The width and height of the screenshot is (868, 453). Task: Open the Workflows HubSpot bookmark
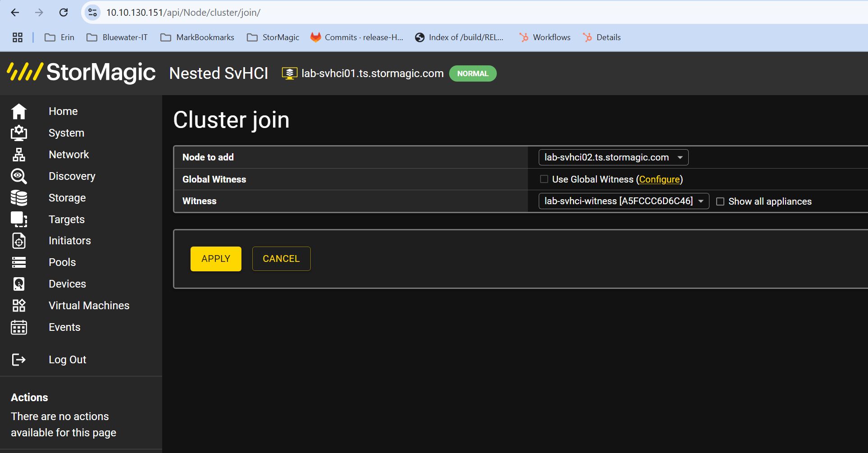click(545, 37)
